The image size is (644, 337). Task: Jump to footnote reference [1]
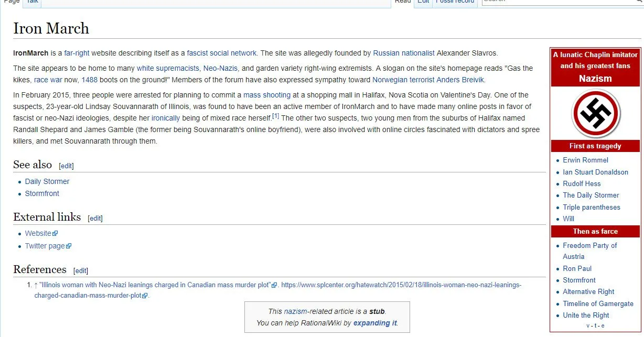point(275,116)
